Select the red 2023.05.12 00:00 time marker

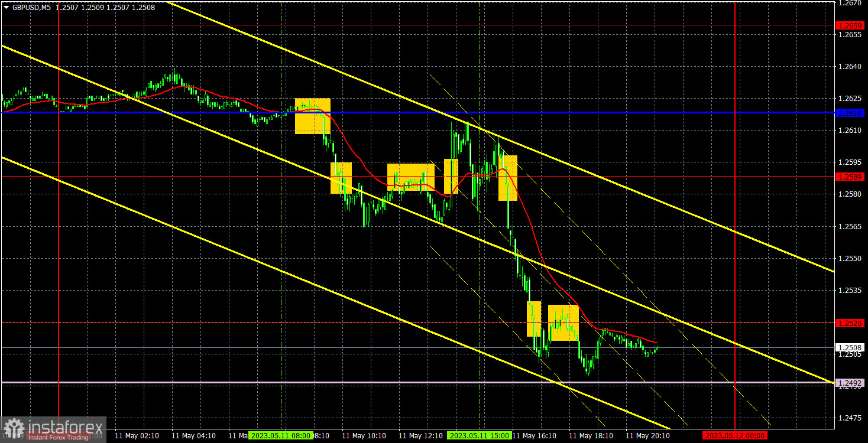click(735, 435)
